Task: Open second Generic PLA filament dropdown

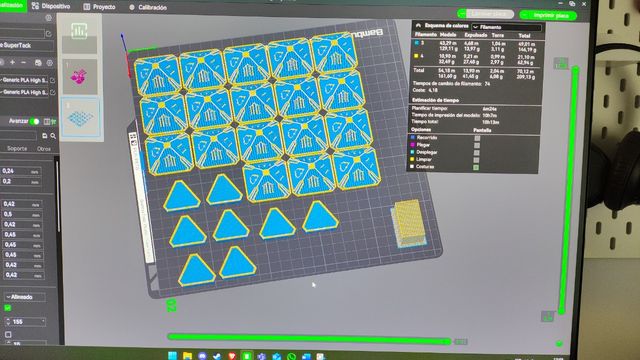Action: coord(24,92)
